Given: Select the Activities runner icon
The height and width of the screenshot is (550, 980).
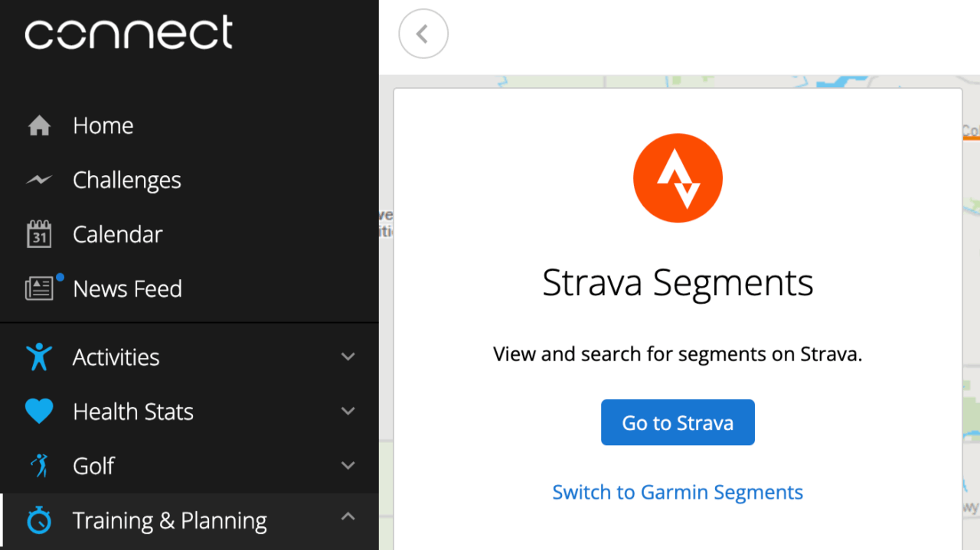Looking at the screenshot, I should coord(38,356).
